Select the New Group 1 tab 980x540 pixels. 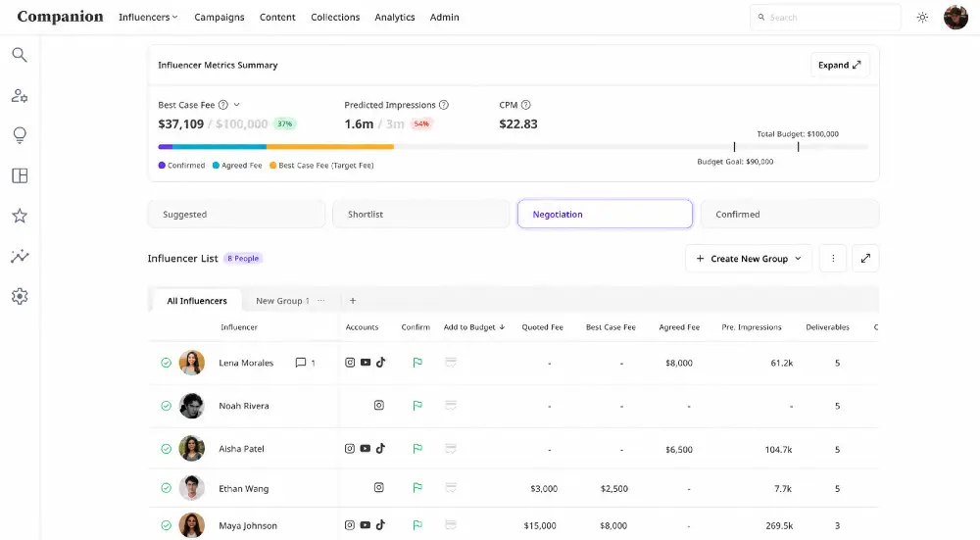click(x=282, y=301)
